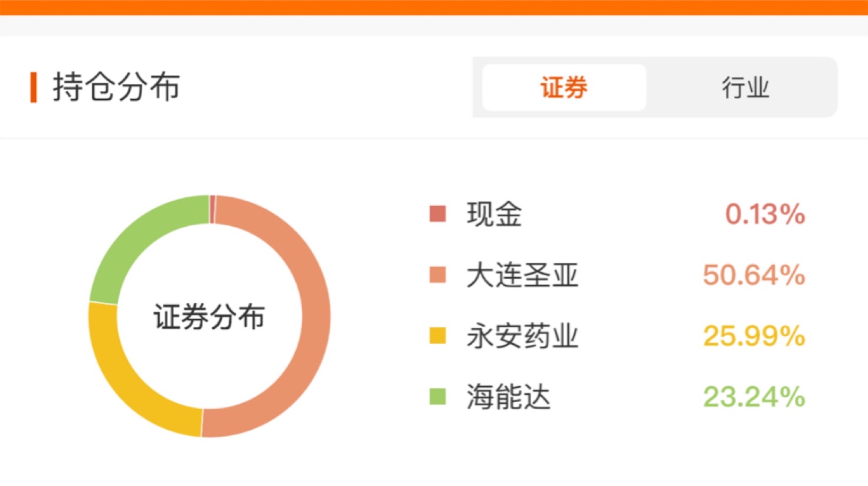Image resolution: width=868 pixels, height=486 pixels.
Task: Click the 25.99% percentage value
Action: pyautogui.click(x=754, y=336)
